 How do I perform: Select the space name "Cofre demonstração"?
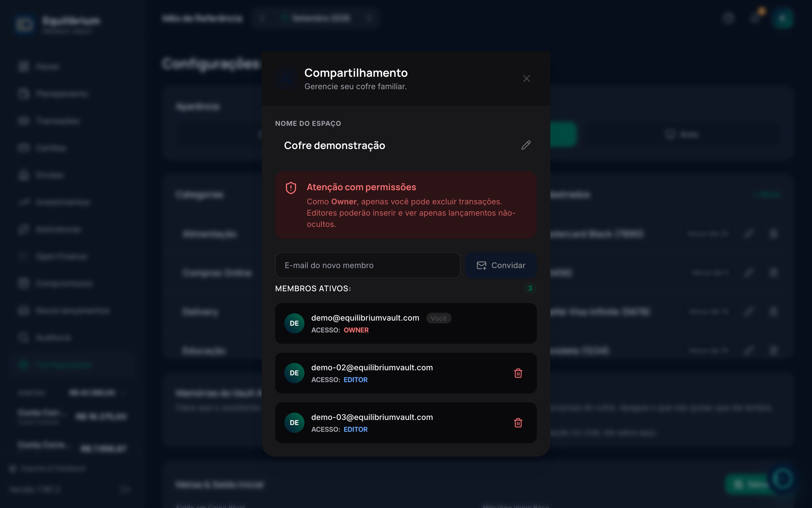click(335, 145)
